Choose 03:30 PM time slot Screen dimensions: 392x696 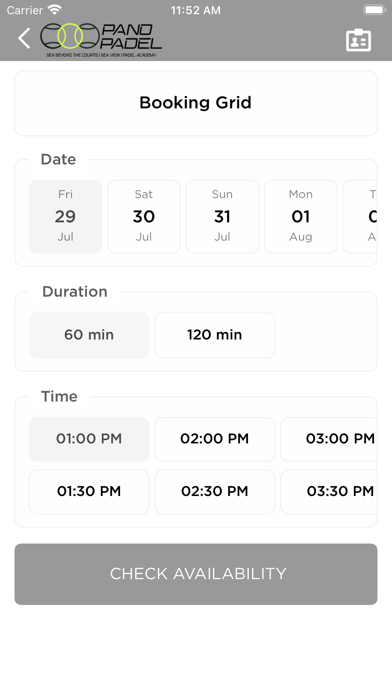[x=329, y=491]
